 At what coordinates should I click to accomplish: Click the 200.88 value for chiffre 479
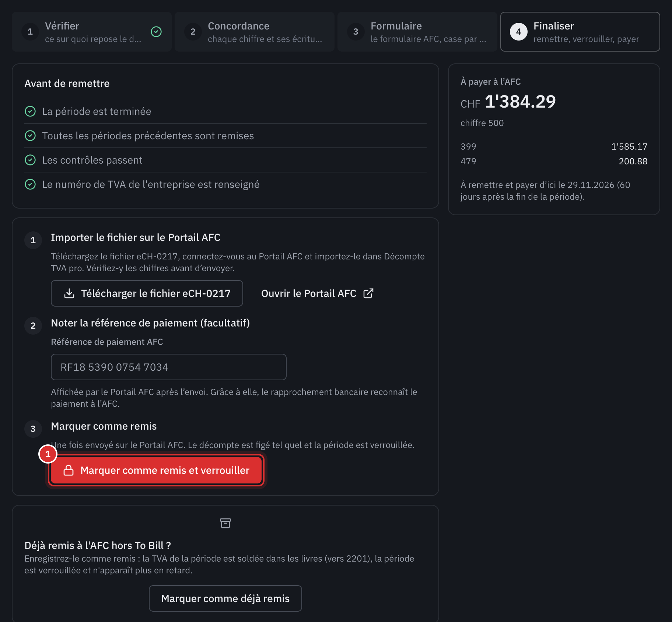click(x=633, y=161)
